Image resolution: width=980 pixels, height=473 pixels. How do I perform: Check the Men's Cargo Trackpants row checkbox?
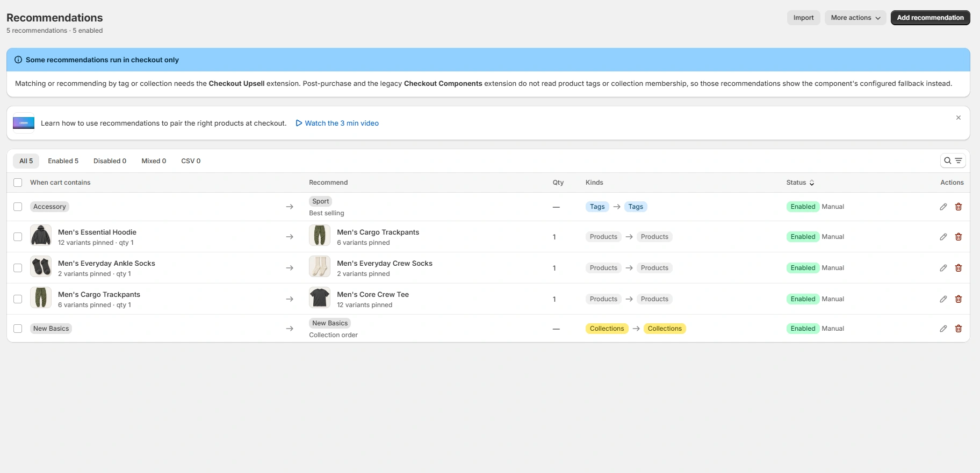tap(18, 299)
